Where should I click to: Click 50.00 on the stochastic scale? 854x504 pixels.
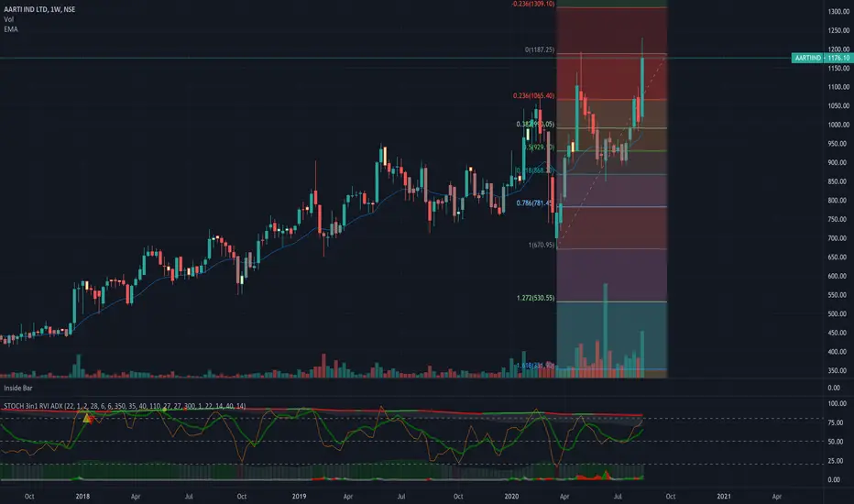pos(836,442)
